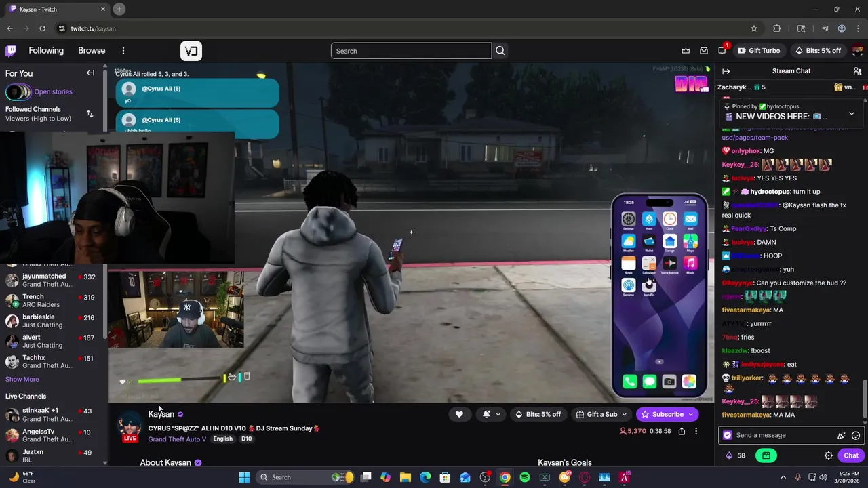Image resolution: width=868 pixels, height=488 pixels.
Task: Go to the Twitch home logo
Action: pos(11,51)
